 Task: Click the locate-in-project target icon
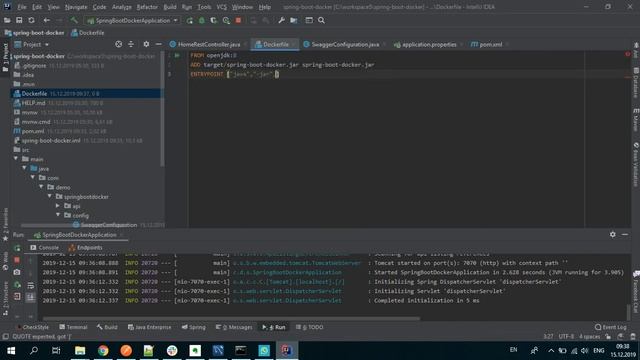118,44
